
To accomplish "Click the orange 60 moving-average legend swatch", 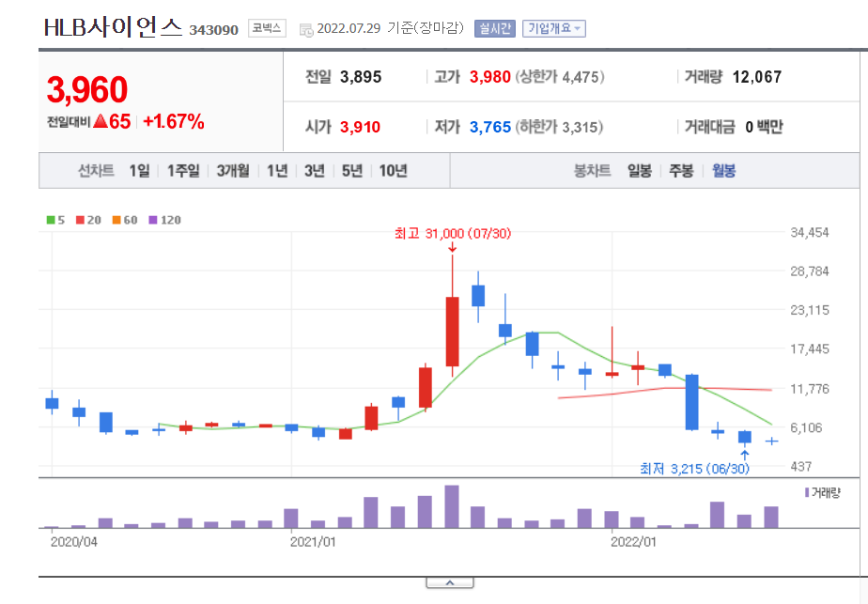I will coord(116,220).
